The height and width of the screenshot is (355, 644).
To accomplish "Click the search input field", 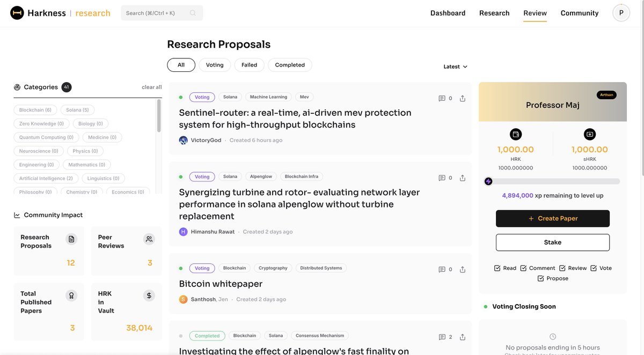I will coord(162,13).
